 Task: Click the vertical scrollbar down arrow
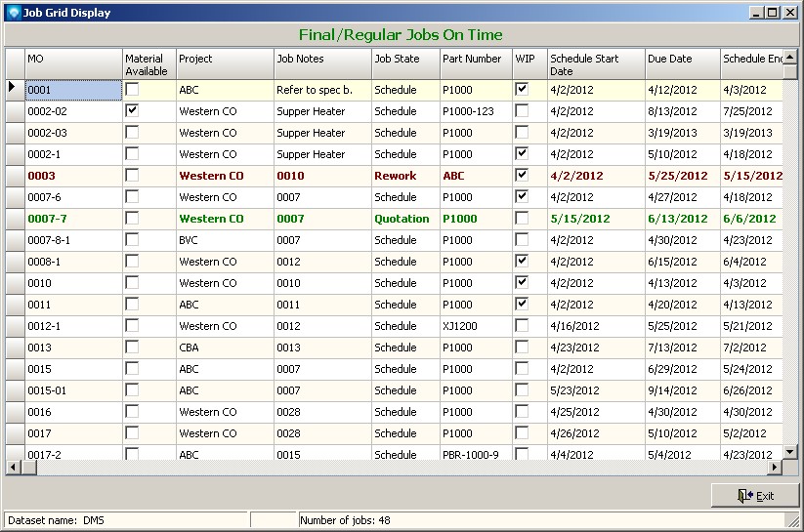click(x=790, y=453)
